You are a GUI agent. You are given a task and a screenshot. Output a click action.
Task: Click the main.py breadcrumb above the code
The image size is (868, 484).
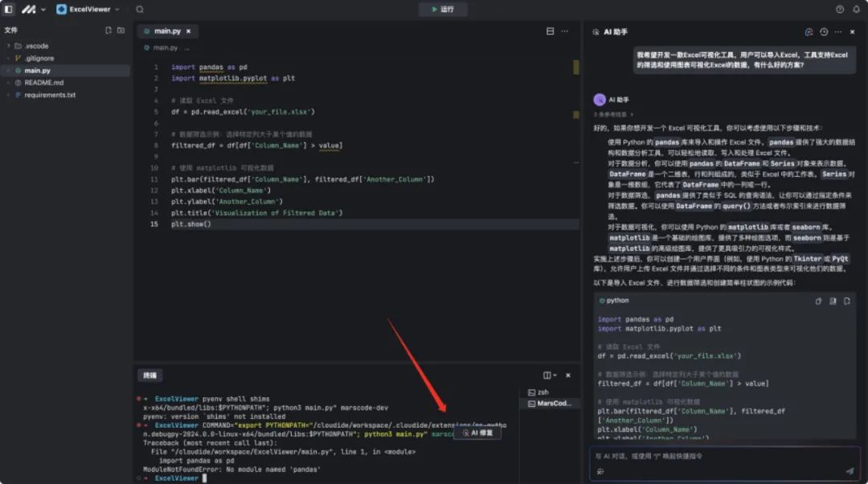pyautogui.click(x=165, y=47)
